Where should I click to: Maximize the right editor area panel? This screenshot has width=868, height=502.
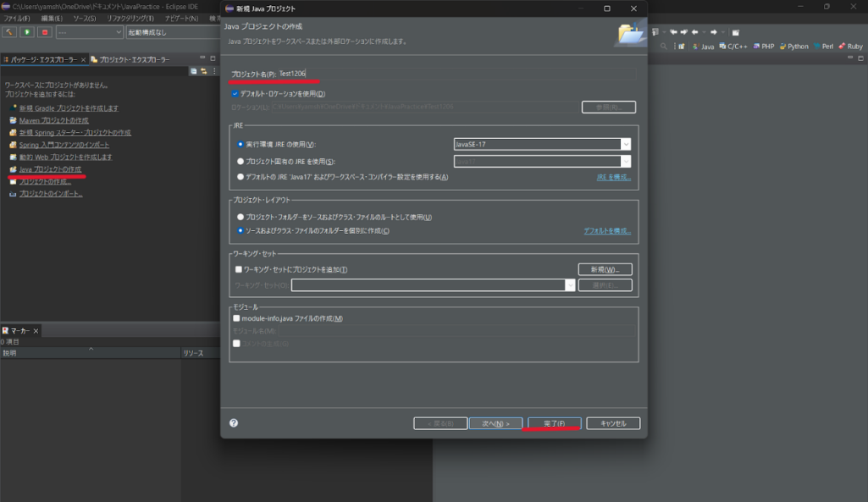point(861,58)
